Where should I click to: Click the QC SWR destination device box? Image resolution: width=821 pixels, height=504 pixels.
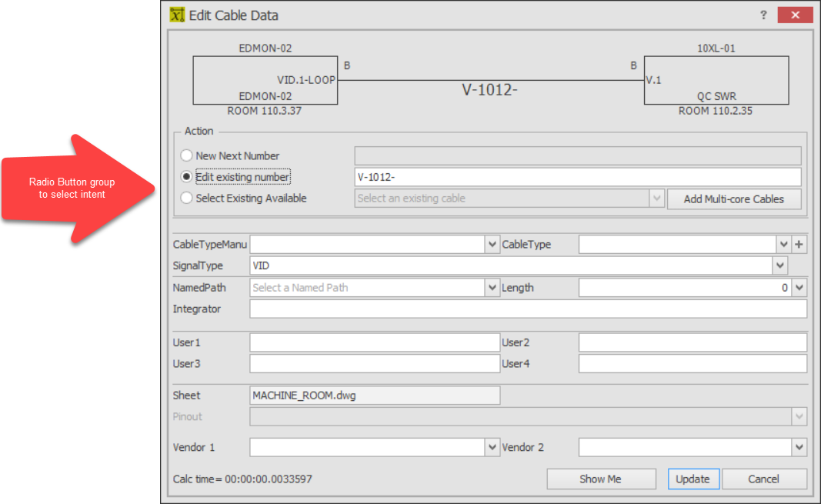tap(716, 80)
